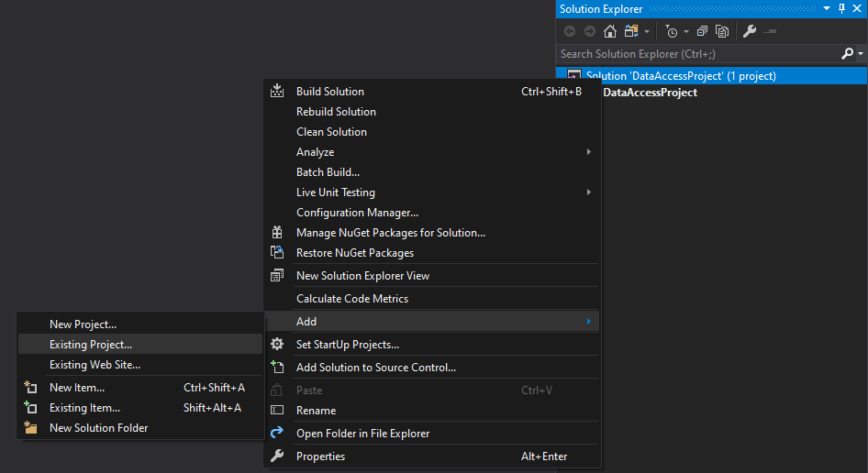Click the New Item... icon in submenu
The width and height of the screenshot is (868, 473).
30,388
